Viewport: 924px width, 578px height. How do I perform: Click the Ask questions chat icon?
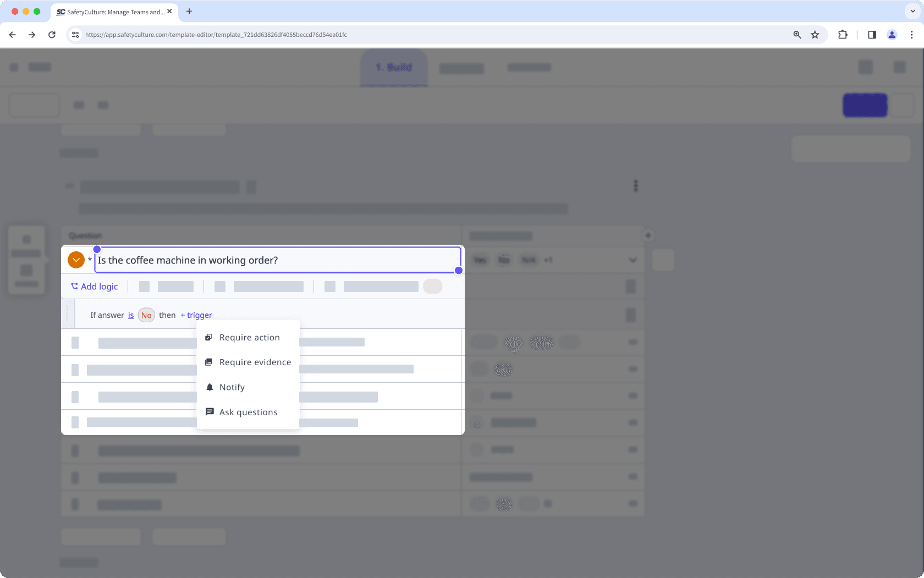[x=209, y=411]
